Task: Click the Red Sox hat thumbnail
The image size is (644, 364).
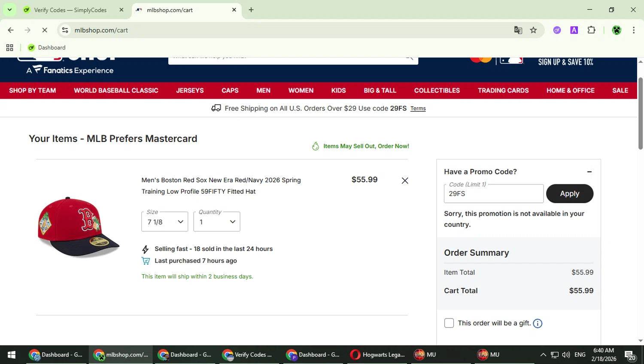Action: (x=79, y=227)
